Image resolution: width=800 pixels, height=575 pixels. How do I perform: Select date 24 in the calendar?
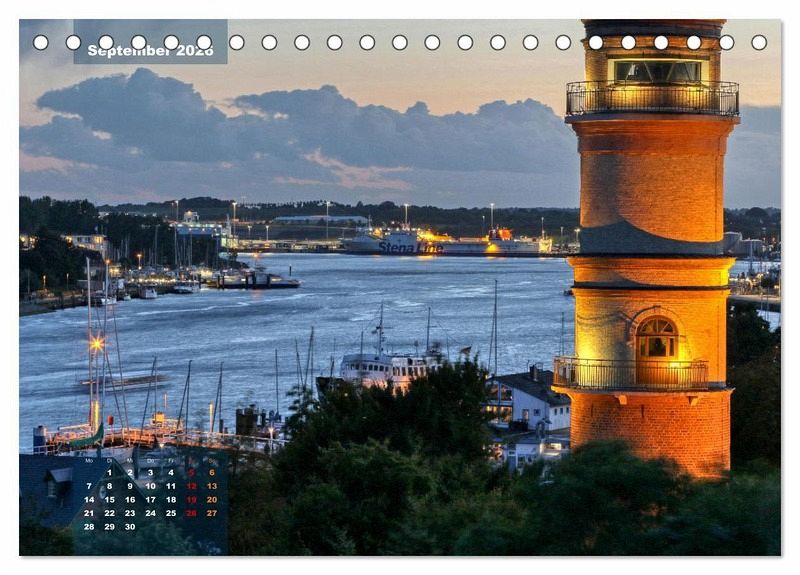pos(150,513)
